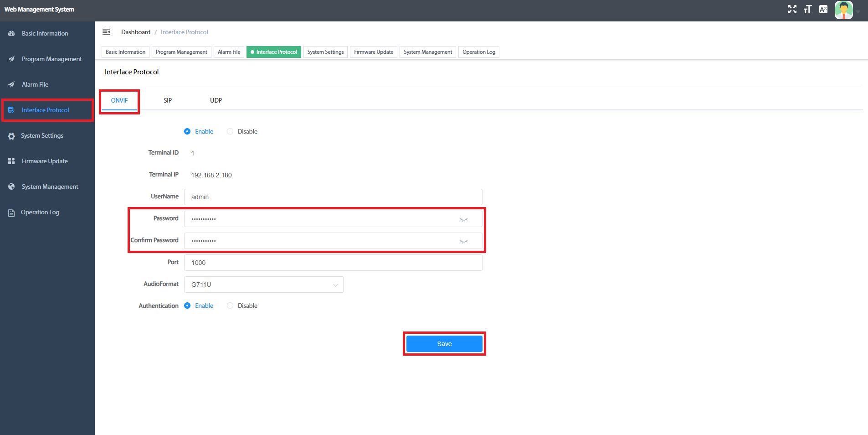Click the font size icon
The height and width of the screenshot is (435, 868).
807,10
